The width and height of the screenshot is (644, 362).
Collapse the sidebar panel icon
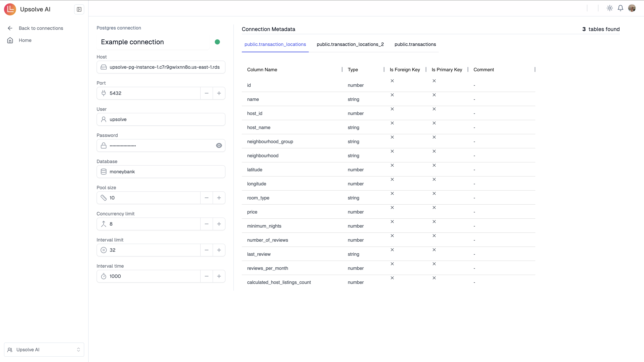[x=79, y=10]
